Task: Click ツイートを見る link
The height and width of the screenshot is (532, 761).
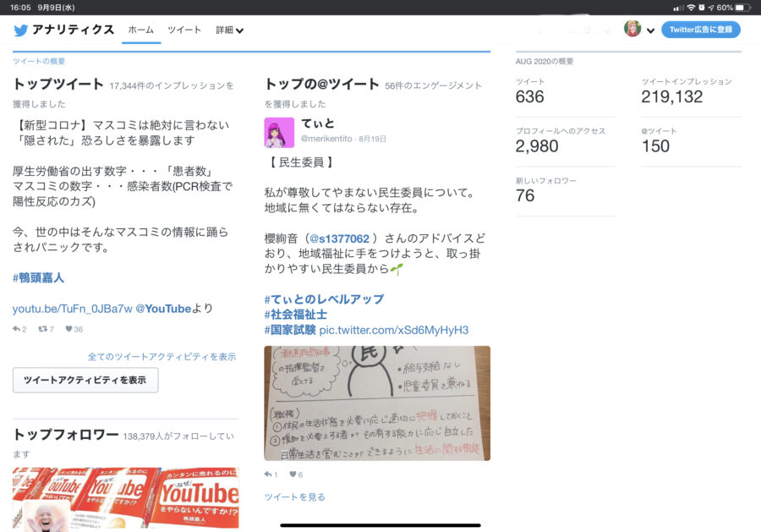Action: point(294,497)
